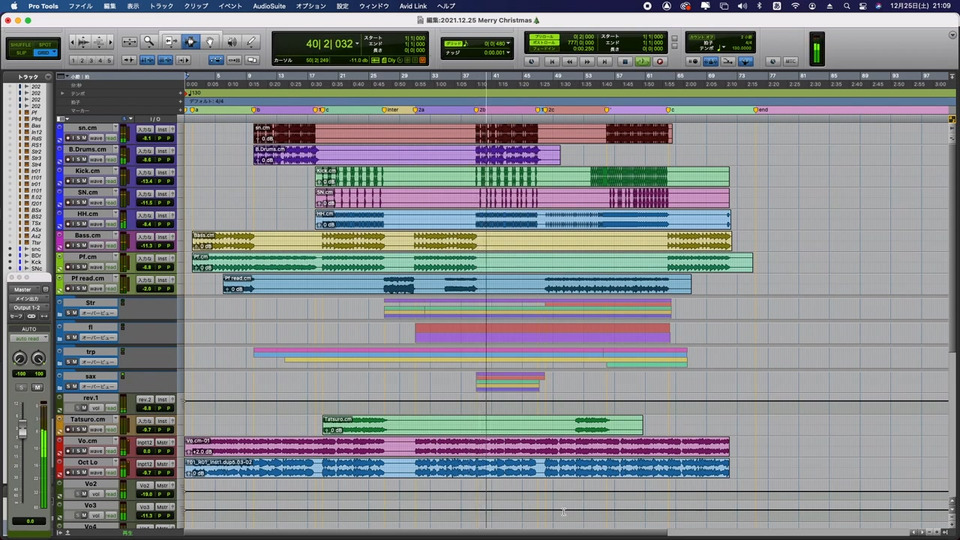This screenshot has width=960, height=540.
Task: Open the wave track view selector on Pf.cm
Action: coord(97,267)
